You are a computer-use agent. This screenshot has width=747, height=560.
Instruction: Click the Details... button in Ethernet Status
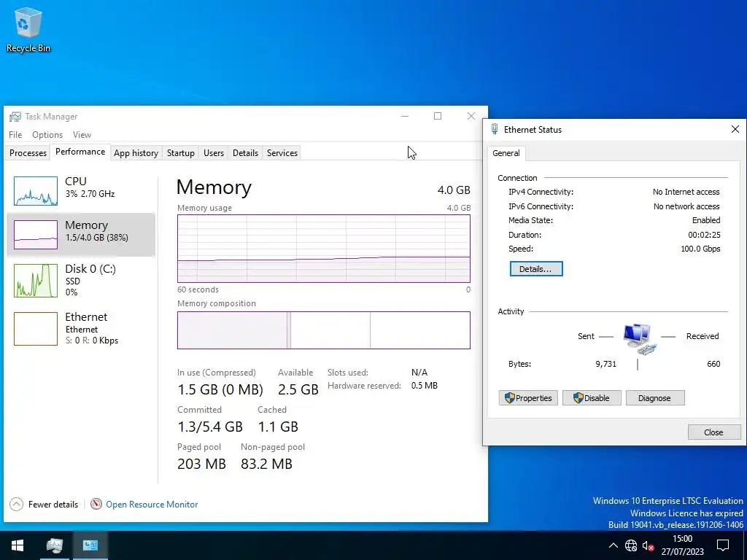tap(536, 269)
